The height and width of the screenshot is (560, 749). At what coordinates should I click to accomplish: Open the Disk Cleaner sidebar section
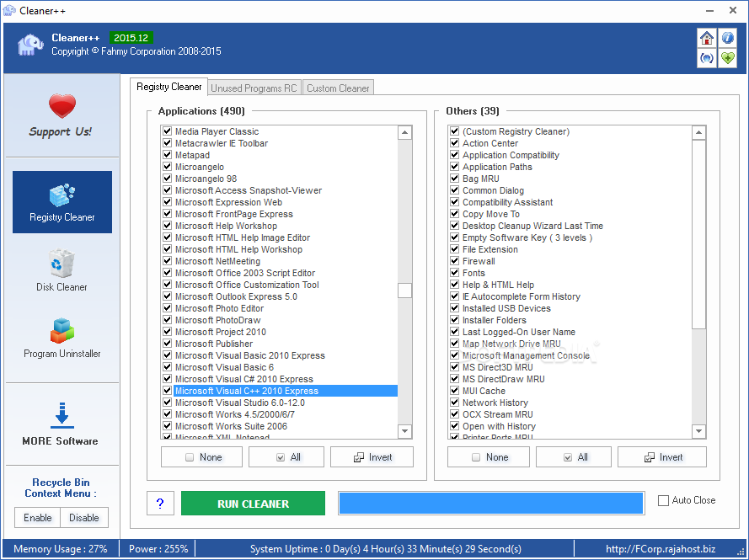[x=62, y=269]
